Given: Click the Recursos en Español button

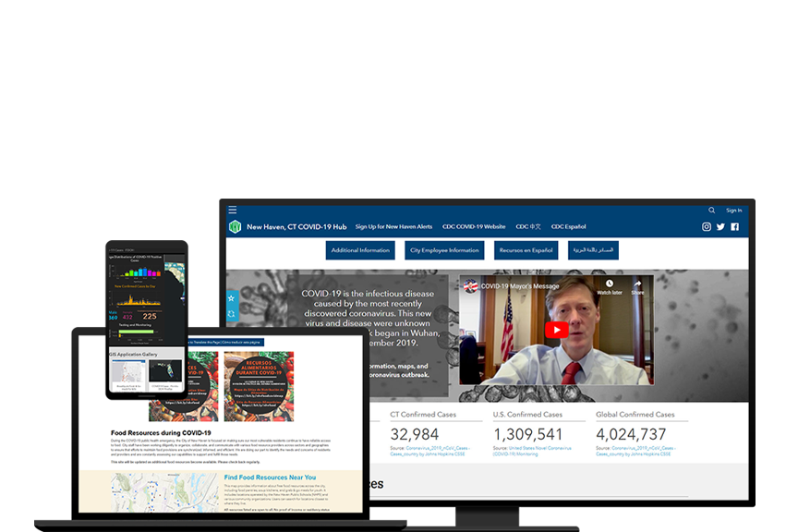Looking at the screenshot, I should pos(526,250).
